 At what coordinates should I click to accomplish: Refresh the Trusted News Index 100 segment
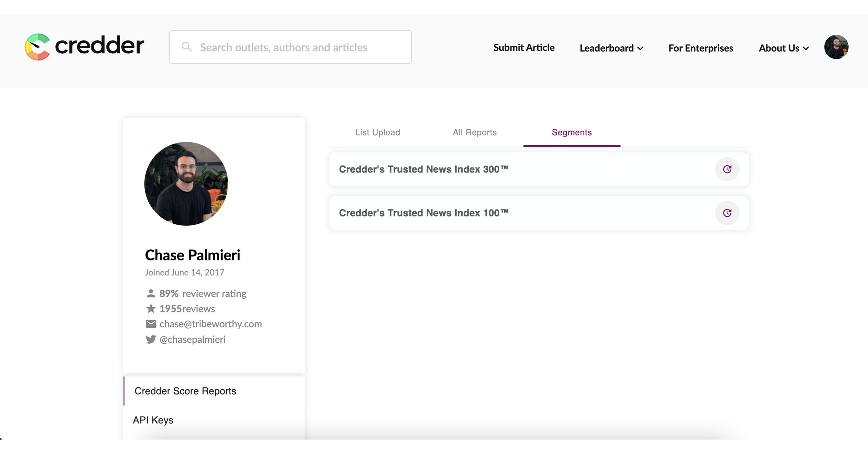(x=727, y=213)
